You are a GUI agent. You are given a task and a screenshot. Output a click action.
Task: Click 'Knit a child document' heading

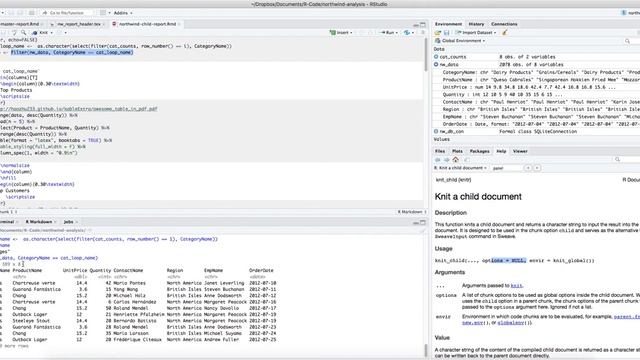[478, 197]
